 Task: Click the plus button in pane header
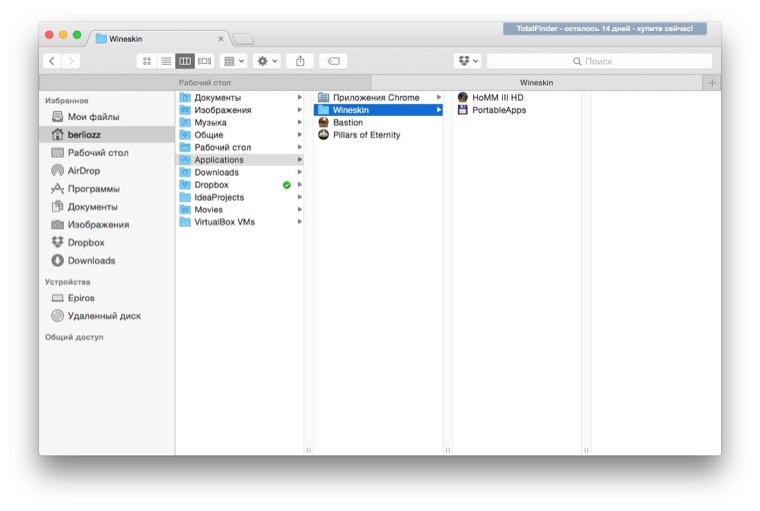pyautogui.click(x=712, y=83)
